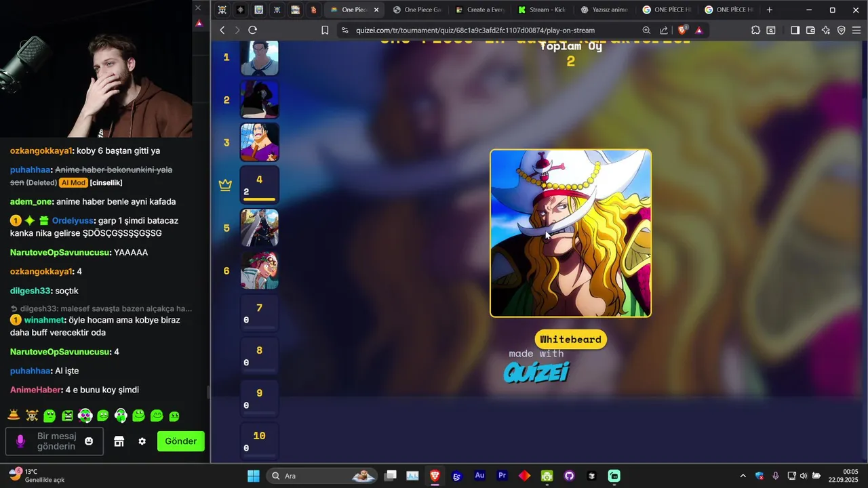Open the Brave browser taskbar icon
868x488 pixels.
(x=434, y=476)
